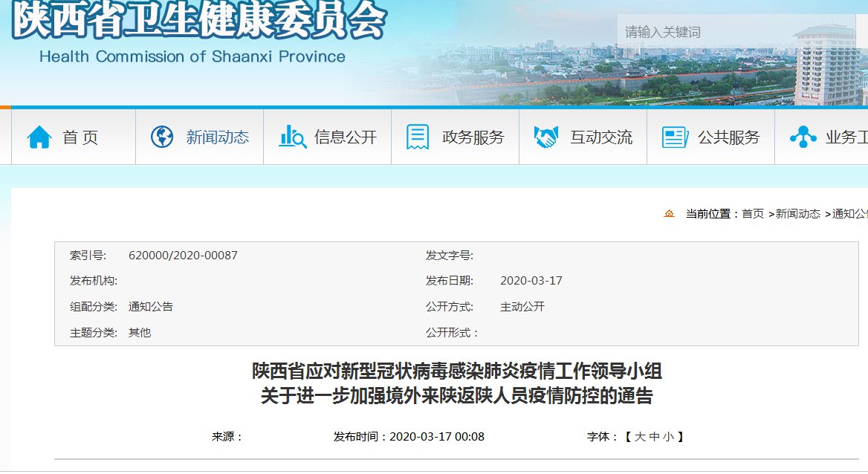Select index number 620000/2020-00087

(x=184, y=256)
